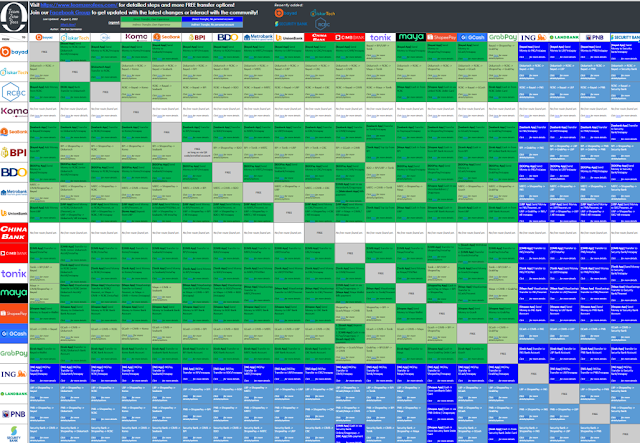Open the teamzerofees.com website link
This screenshot has height=443, width=640.
click(x=79, y=5)
